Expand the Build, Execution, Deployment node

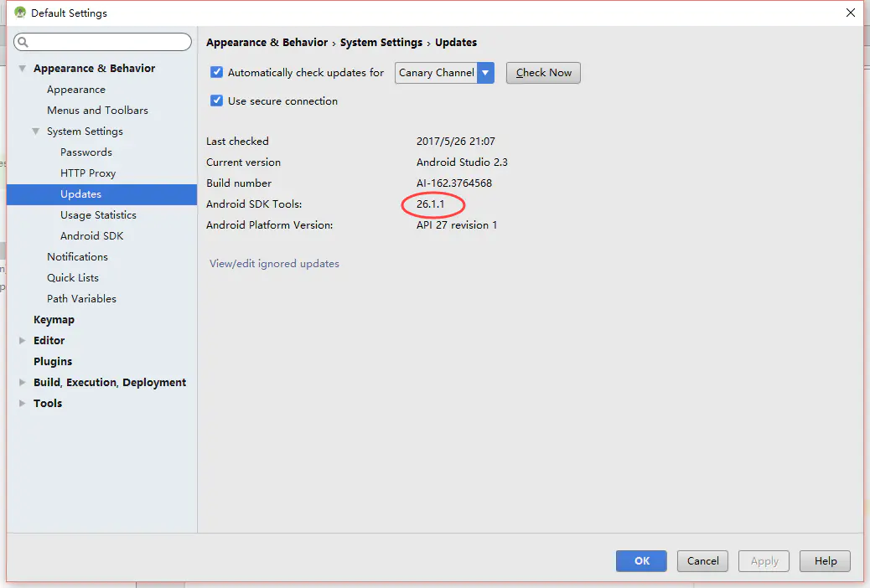click(22, 382)
